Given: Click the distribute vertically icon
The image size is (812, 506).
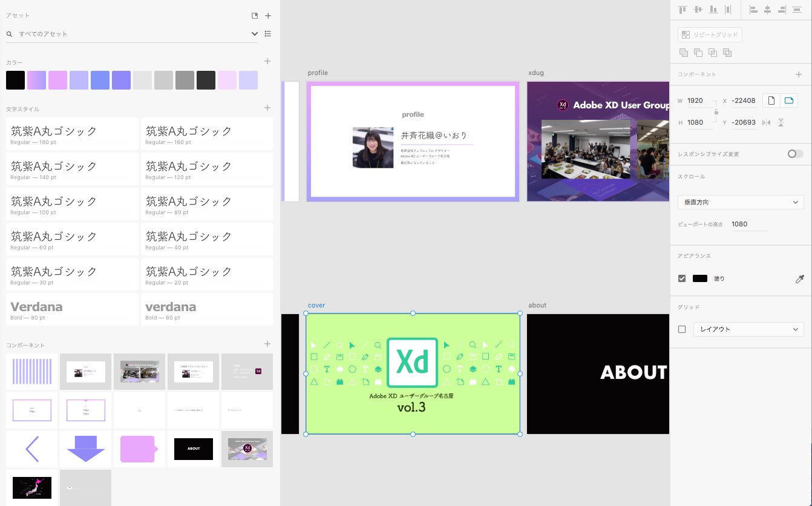Looking at the screenshot, I should (x=796, y=10).
